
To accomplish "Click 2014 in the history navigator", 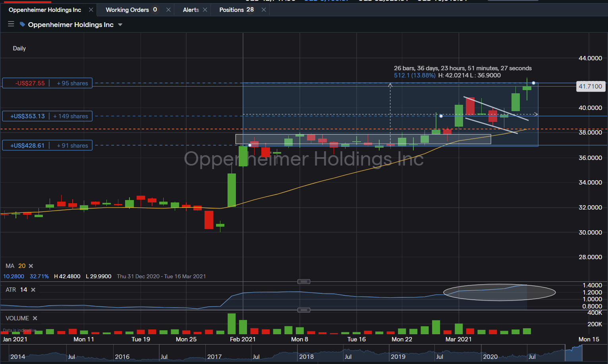I will 18,357.
